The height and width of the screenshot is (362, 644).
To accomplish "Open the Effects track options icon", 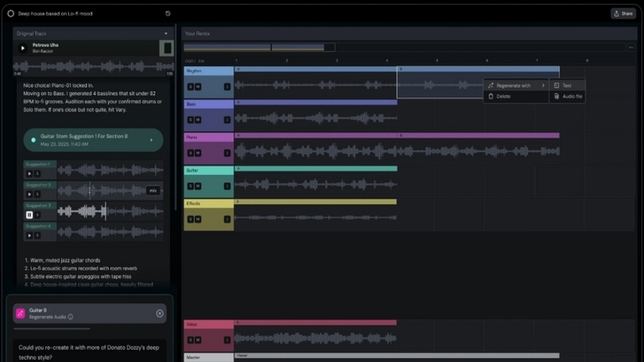I will pos(227,220).
